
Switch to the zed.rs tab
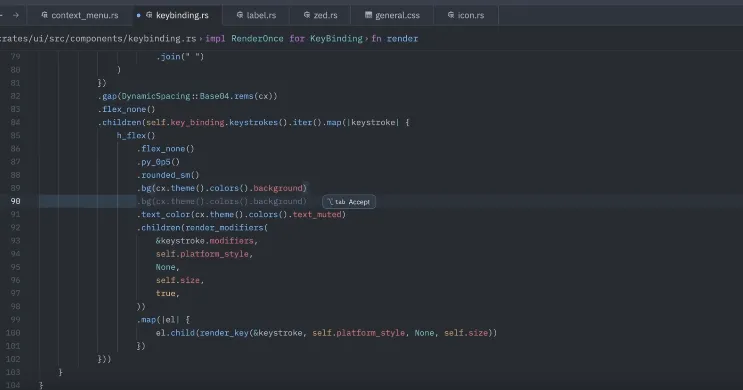click(x=320, y=15)
